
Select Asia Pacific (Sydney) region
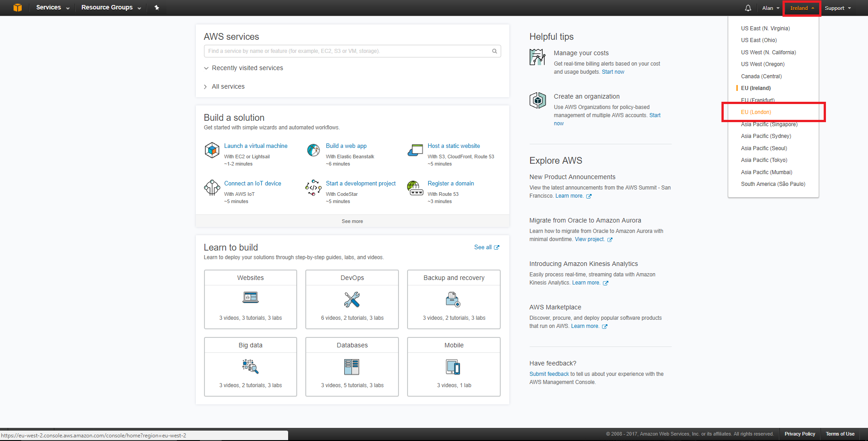[x=766, y=136]
